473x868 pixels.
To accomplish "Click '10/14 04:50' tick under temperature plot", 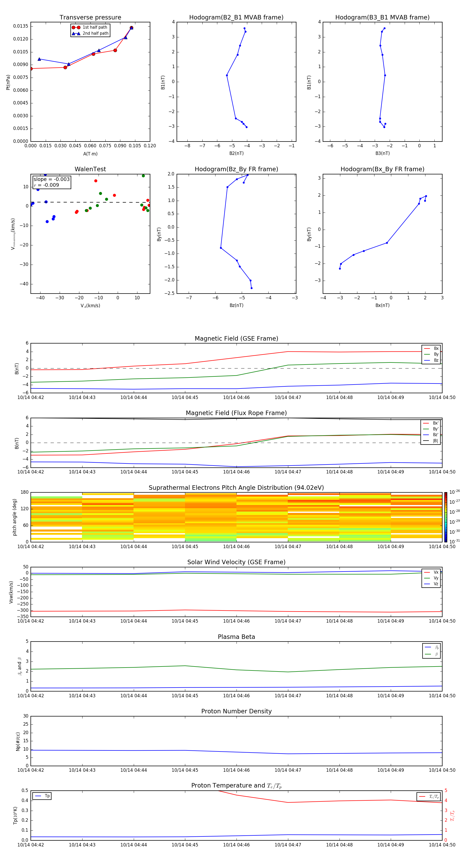I will pyautogui.click(x=442, y=845).
